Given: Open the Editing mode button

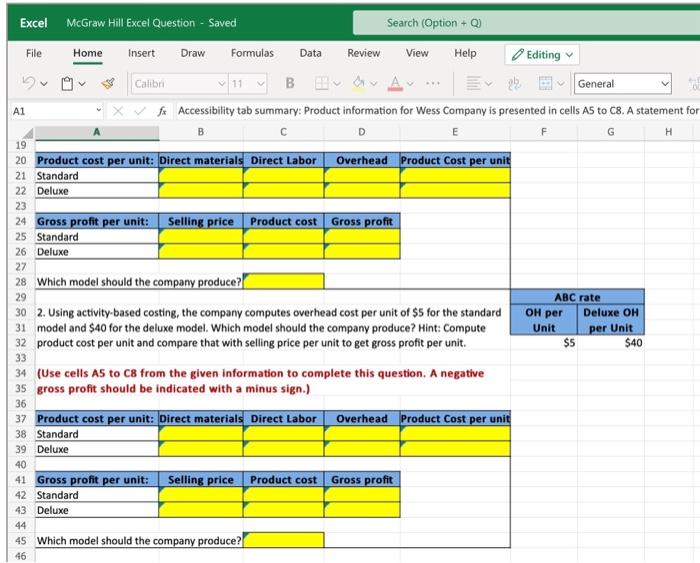Looking at the screenshot, I should [x=542, y=55].
